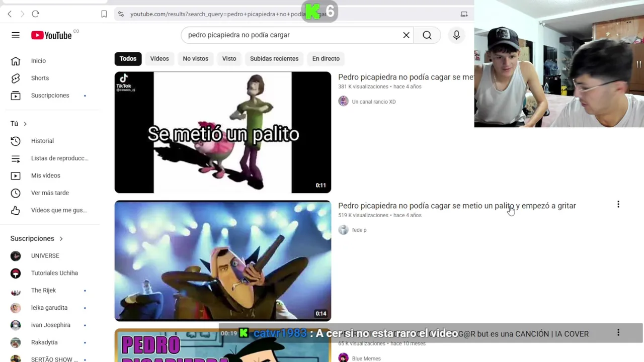Open more options for fede p video
This screenshot has width=644, height=362.
click(x=618, y=205)
